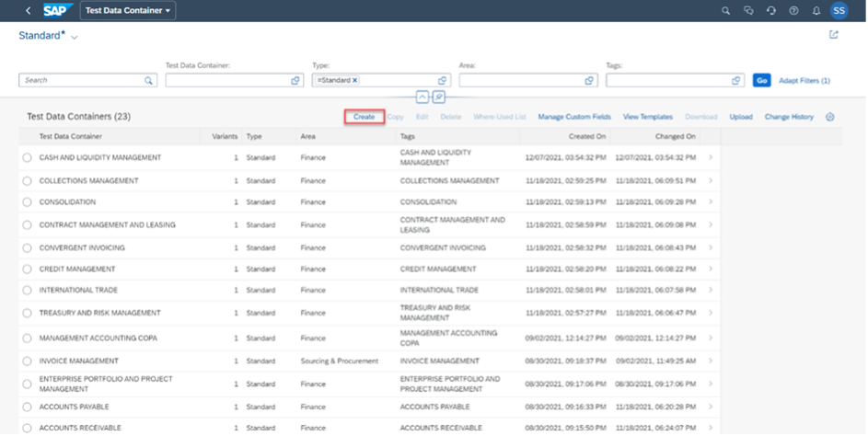Open View Templates
The image size is (868, 436).
tap(648, 117)
